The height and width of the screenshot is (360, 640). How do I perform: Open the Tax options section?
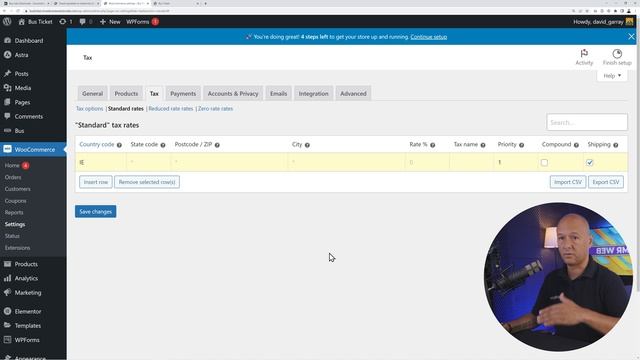click(x=89, y=109)
